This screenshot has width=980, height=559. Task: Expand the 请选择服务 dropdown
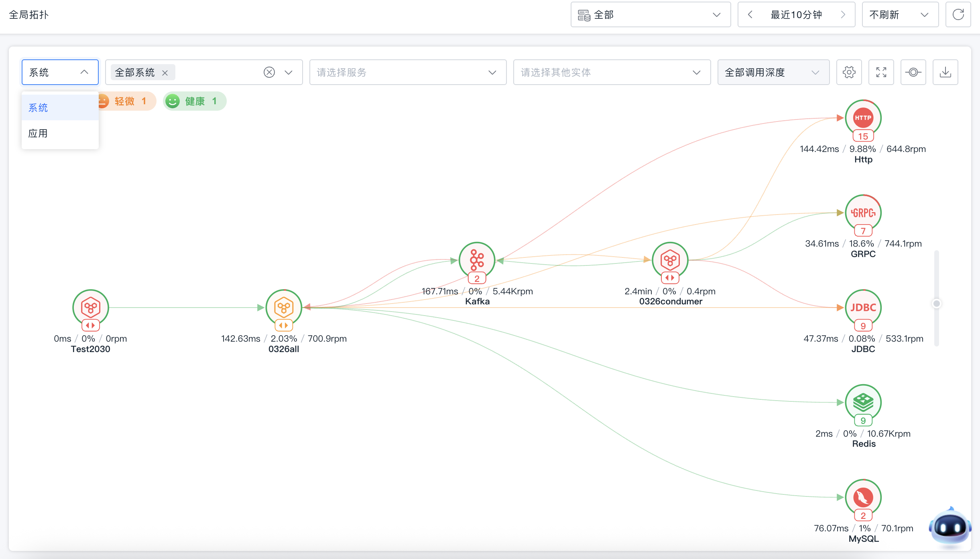pyautogui.click(x=408, y=72)
